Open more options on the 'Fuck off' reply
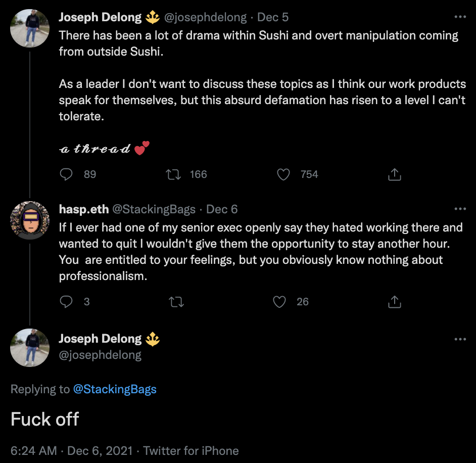 tap(460, 339)
